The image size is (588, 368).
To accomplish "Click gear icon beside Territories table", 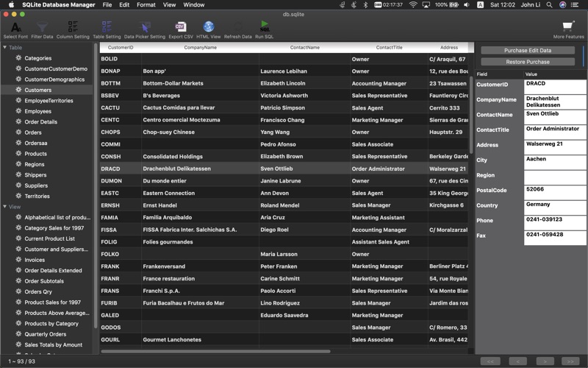I will (x=18, y=196).
